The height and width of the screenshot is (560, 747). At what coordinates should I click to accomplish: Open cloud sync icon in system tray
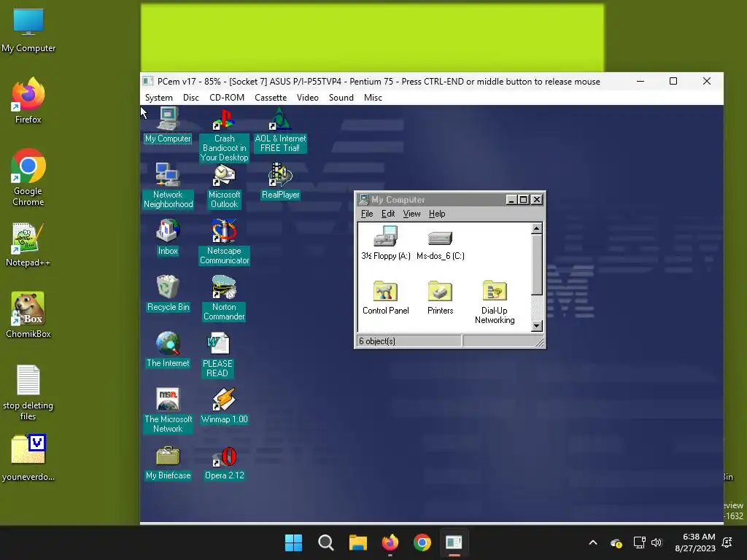click(616, 542)
